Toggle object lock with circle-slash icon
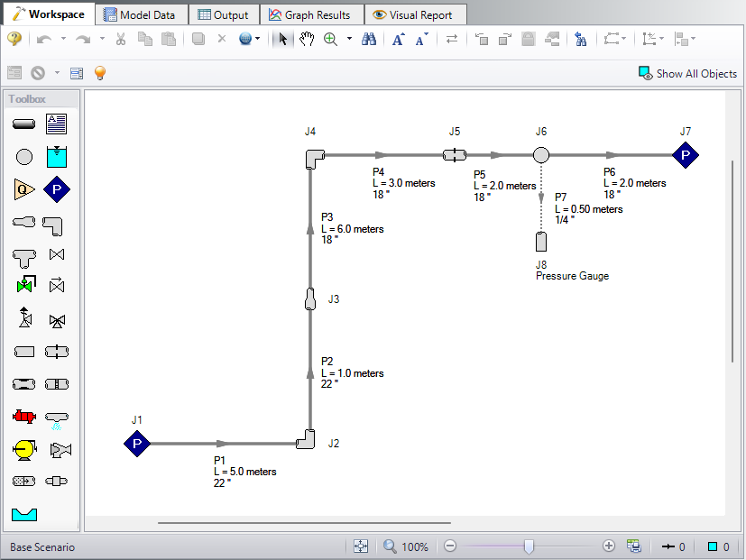This screenshot has width=746, height=560. tap(36, 73)
